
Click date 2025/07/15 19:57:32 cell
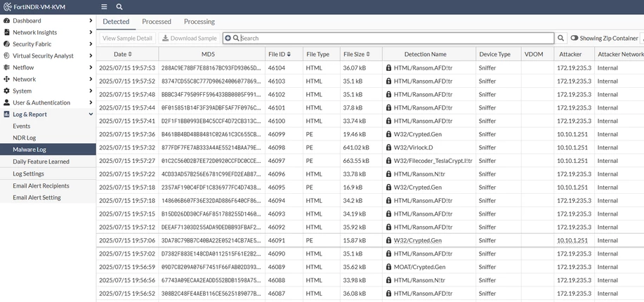(127, 147)
